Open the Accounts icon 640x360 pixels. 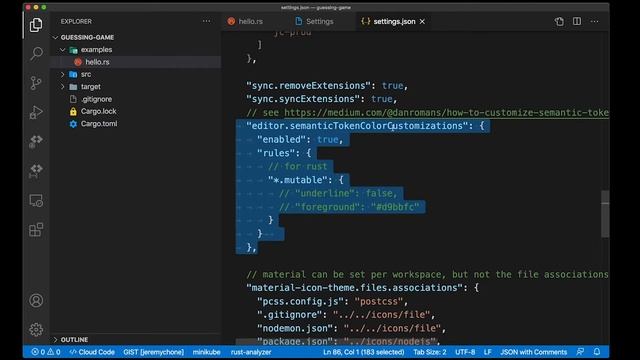pyautogui.click(x=36, y=300)
